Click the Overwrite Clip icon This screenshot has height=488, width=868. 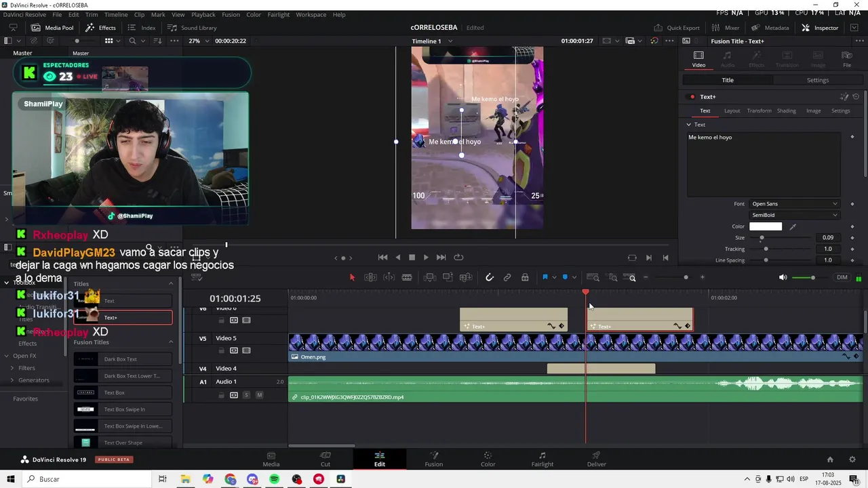click(x=448, y=277)
